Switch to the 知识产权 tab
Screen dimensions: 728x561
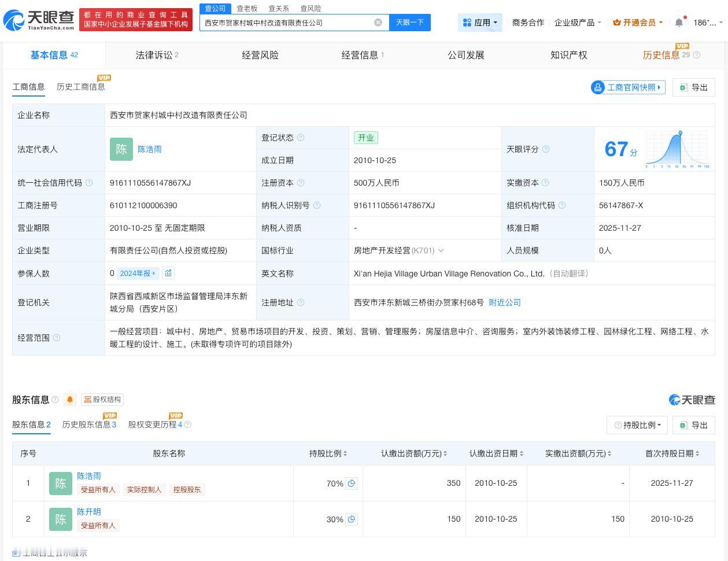tap(568, 55)
